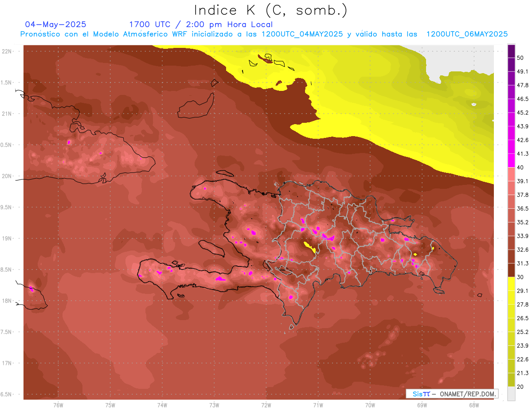Click the 70W longitude label

tap(370, 405)
